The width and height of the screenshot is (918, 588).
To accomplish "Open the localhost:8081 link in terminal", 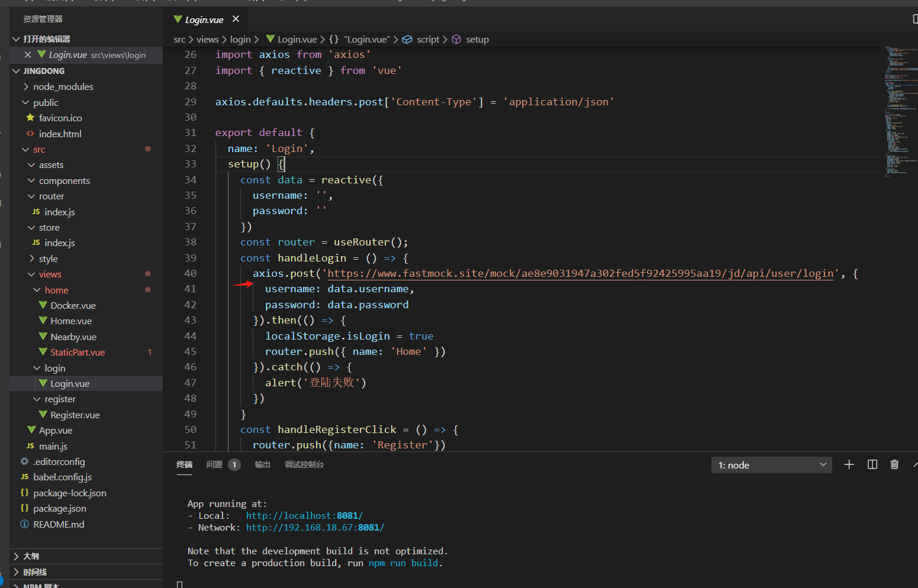I will click(304, 516).
